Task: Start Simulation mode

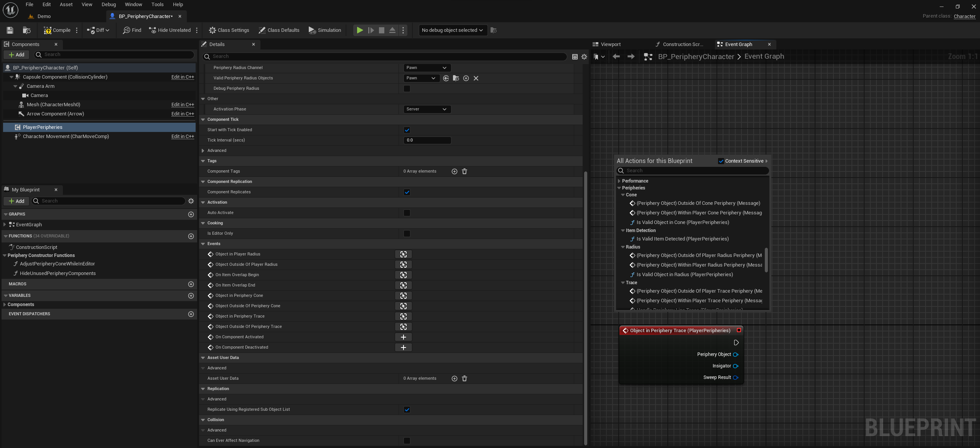Action: [x=325, y=30]
